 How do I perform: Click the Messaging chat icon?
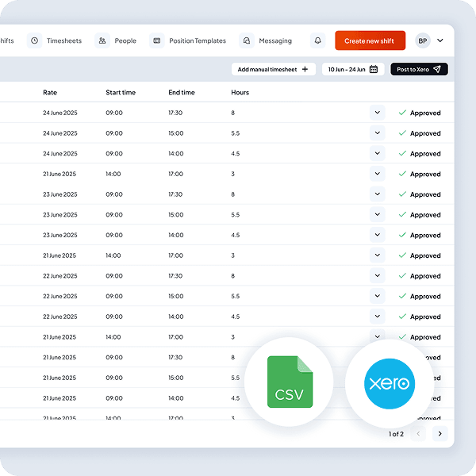[x=247, y=40]
